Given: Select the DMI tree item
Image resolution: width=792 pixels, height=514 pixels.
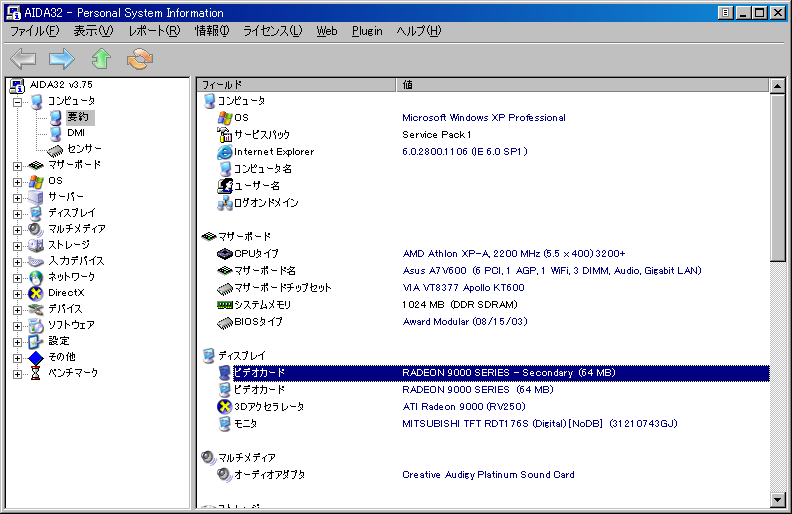Looking at the screenshot, I should tap(76, 133).
